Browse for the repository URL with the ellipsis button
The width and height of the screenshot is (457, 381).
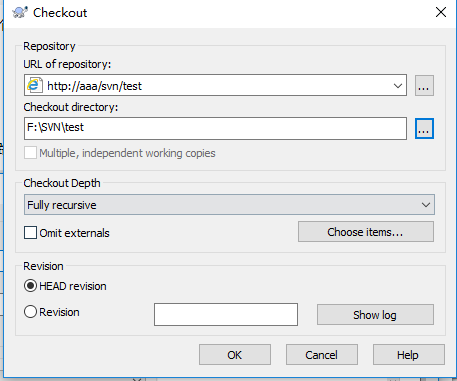424,86
